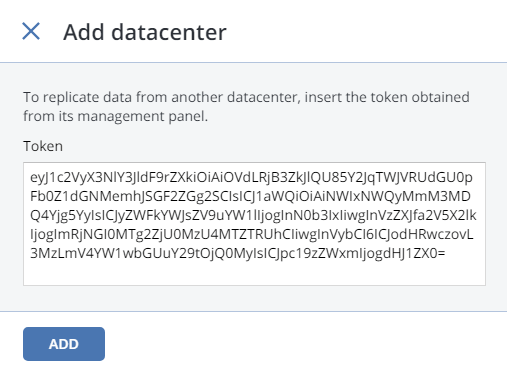This screenshot has height=374, width=507.
Task: Place cursor on token line starting Fb0Z1dGN
Action: point(250,196)
